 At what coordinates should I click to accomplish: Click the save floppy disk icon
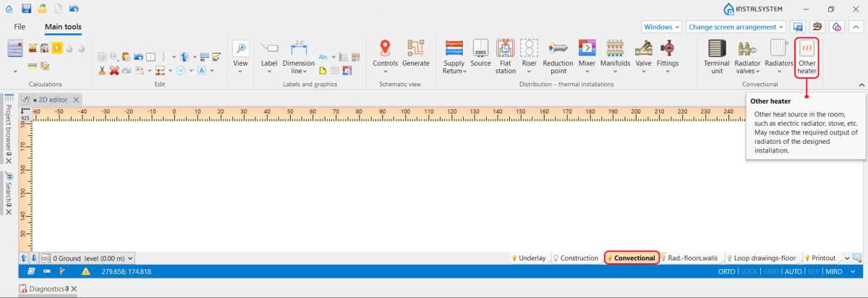point(27,9)
